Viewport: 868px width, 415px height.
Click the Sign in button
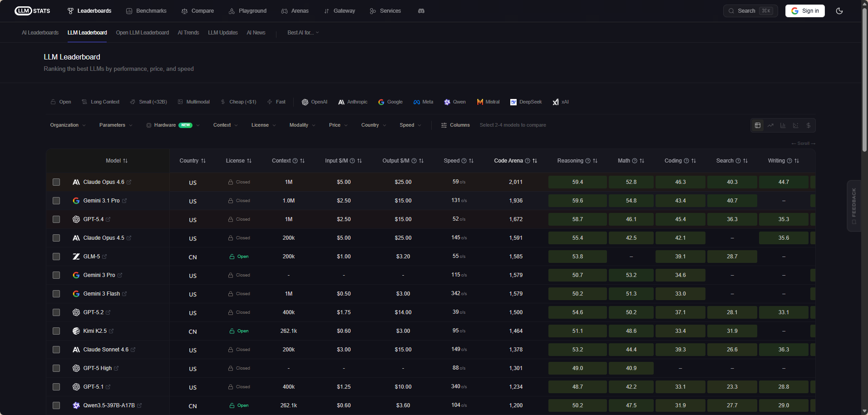click(805, 11)
